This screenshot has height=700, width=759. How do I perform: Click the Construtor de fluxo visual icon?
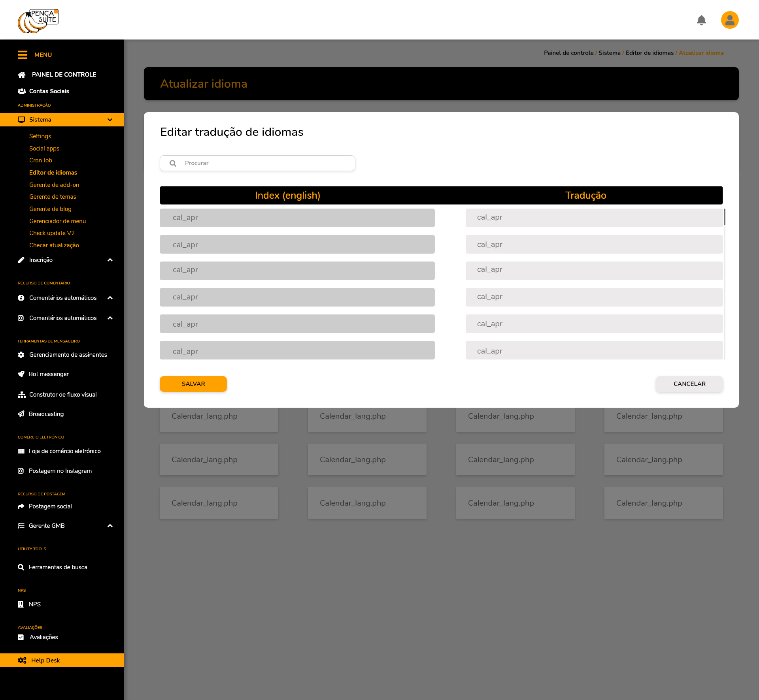(x=21, y=395)
